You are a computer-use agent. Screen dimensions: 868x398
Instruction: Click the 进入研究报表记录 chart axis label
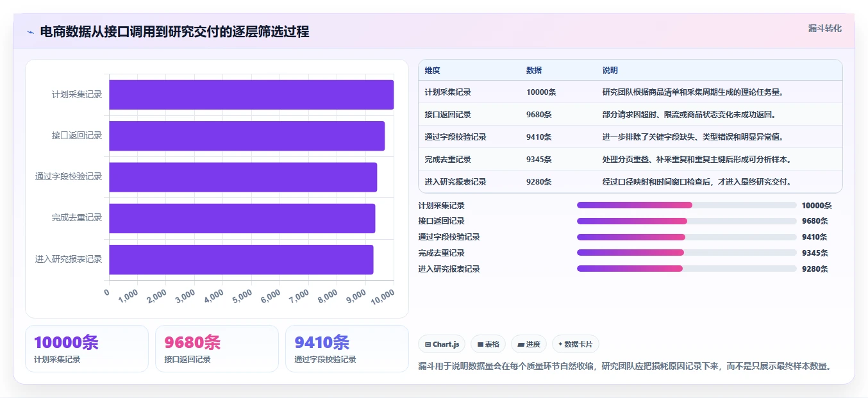tap(69, 260)
